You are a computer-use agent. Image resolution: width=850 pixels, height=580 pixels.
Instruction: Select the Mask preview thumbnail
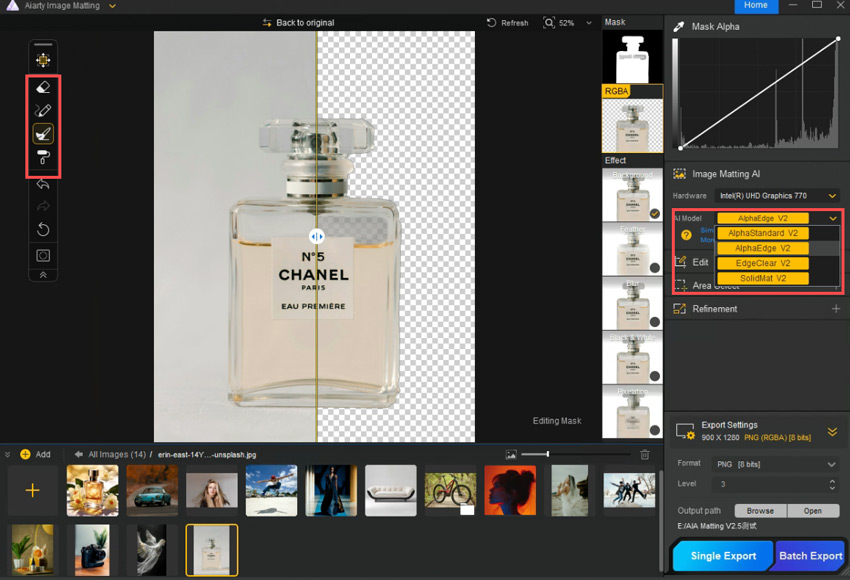(632, 57)
